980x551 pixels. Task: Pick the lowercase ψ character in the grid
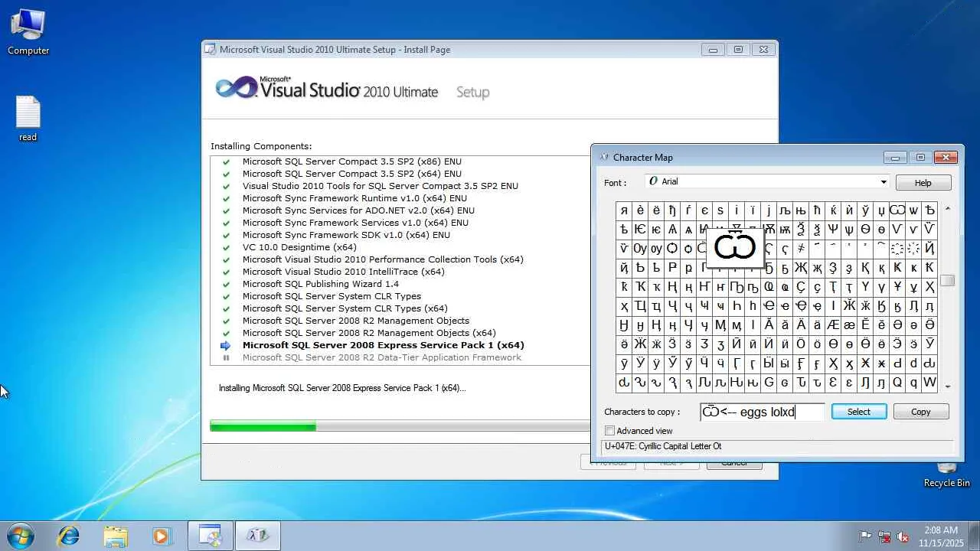click(x=849, y=230)
